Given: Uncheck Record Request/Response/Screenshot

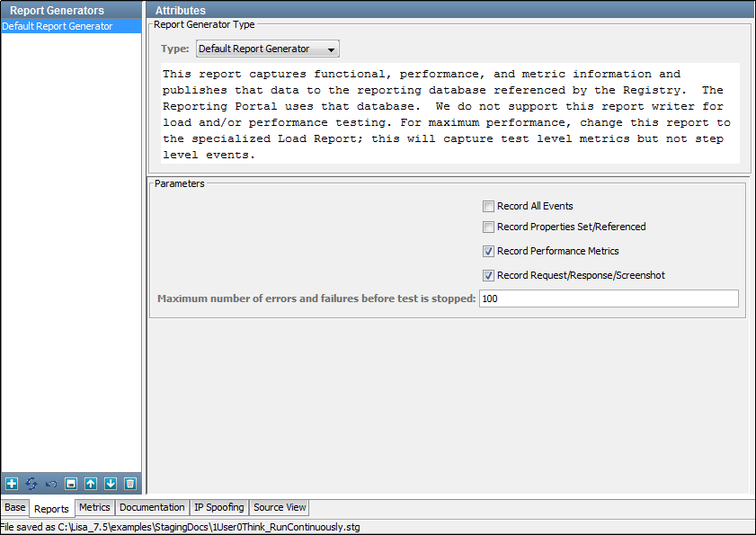Looking at the screenshot, I should coord(488,275).
